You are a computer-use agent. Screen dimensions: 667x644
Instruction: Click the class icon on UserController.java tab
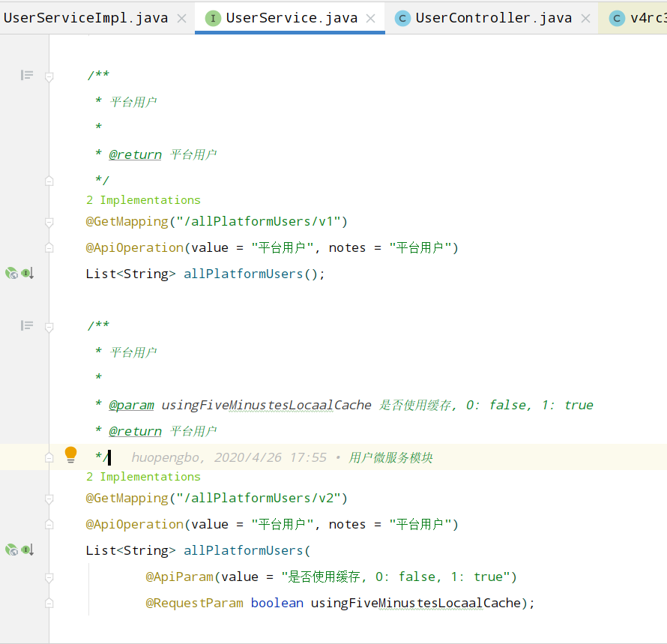click(402, 17)
